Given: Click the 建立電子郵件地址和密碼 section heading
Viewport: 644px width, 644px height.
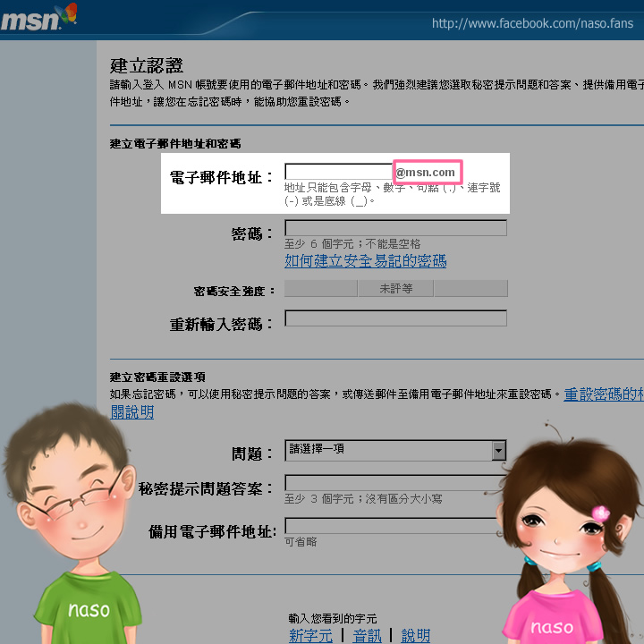Looking at the screenshot, I should 175,144.
